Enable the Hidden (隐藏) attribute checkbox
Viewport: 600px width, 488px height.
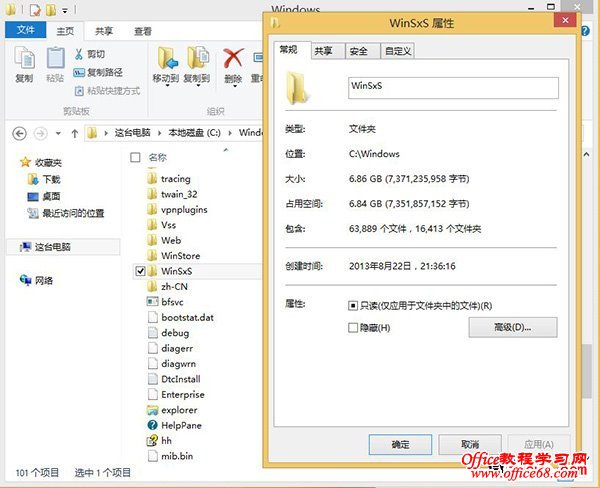[x=352, y=328]
